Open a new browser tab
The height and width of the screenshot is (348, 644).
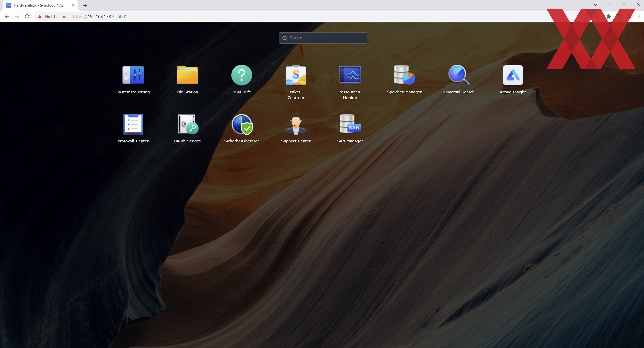point(85,5)
